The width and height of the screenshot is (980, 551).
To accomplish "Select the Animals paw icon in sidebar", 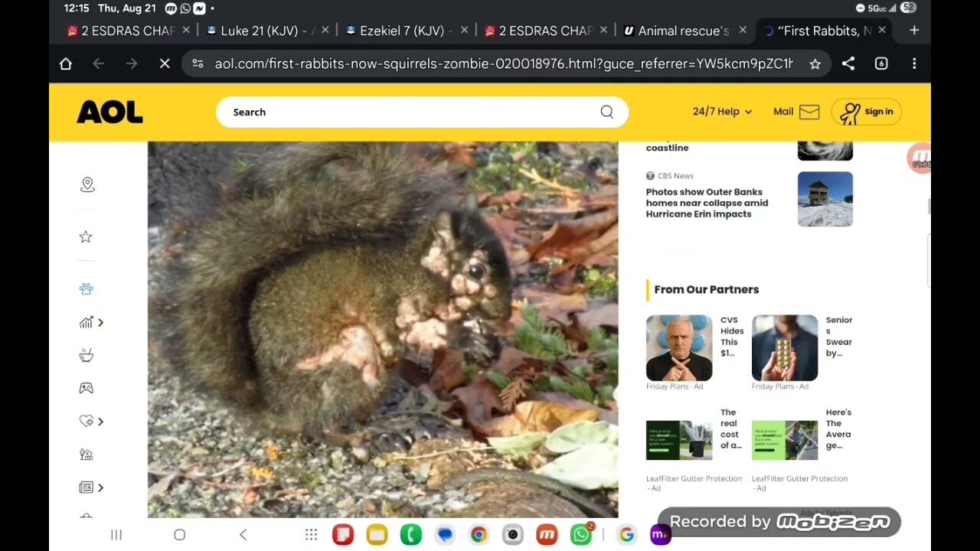I will click(x=86, y=289).
